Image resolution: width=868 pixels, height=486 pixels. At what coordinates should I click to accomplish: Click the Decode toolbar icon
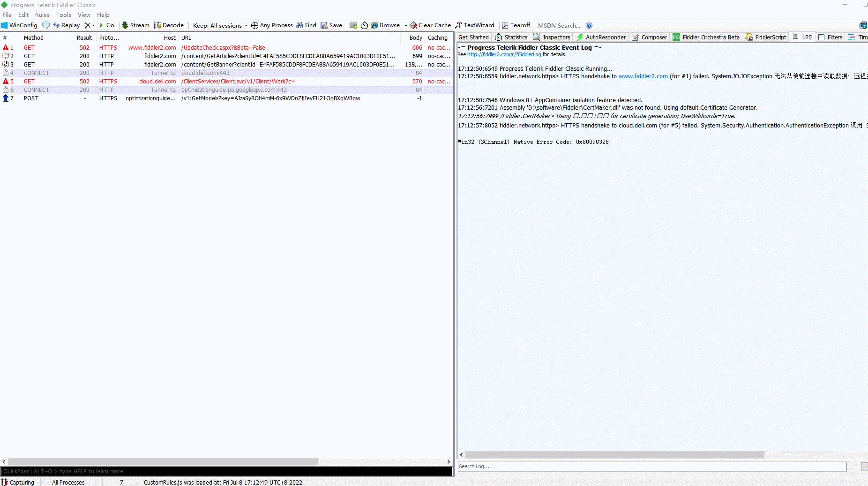[157, 25]
